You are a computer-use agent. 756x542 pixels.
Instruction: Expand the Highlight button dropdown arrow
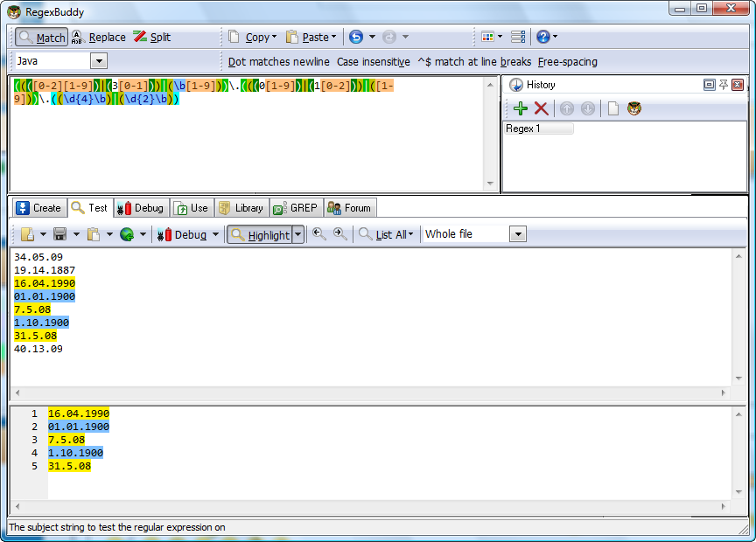click(x=297, y=234)
